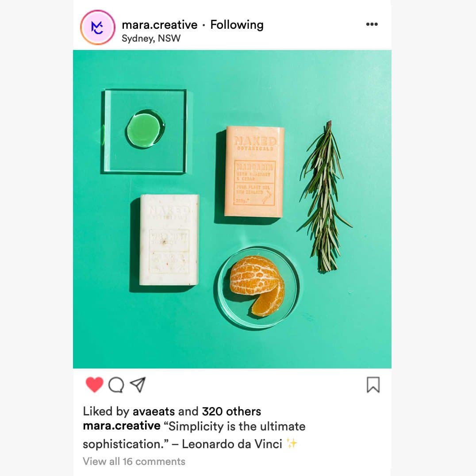Select the mara.creative username in the header
Screen dimensions: 476x476
(159, 25)
